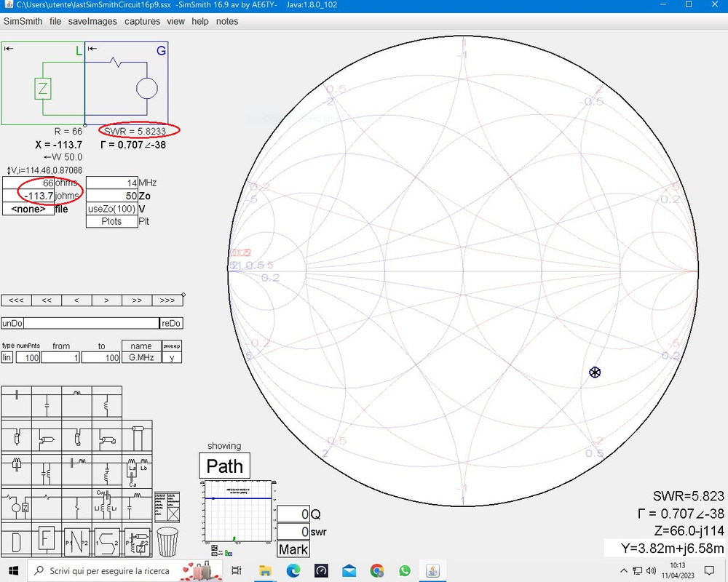Toggle the sweep 'y' cell
This screenshot has width=728, height=582.
pyautogui.click(x=172, y=357)
